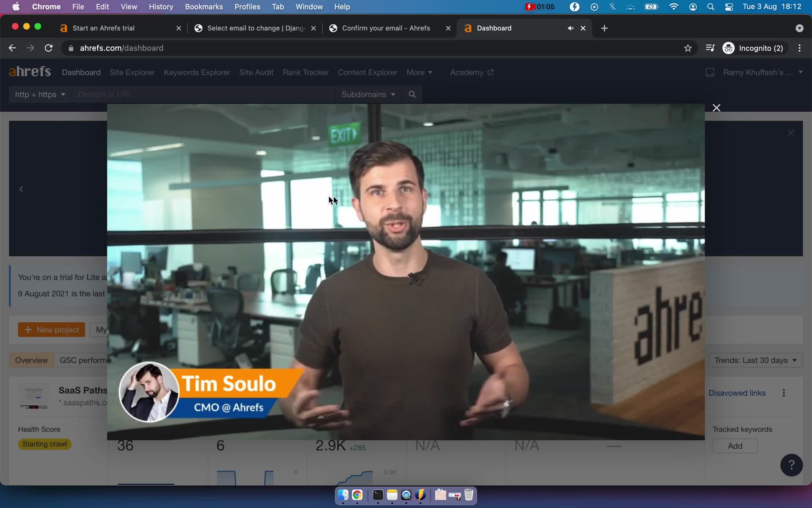Click the Site Explorer icon

pos(132,72)
